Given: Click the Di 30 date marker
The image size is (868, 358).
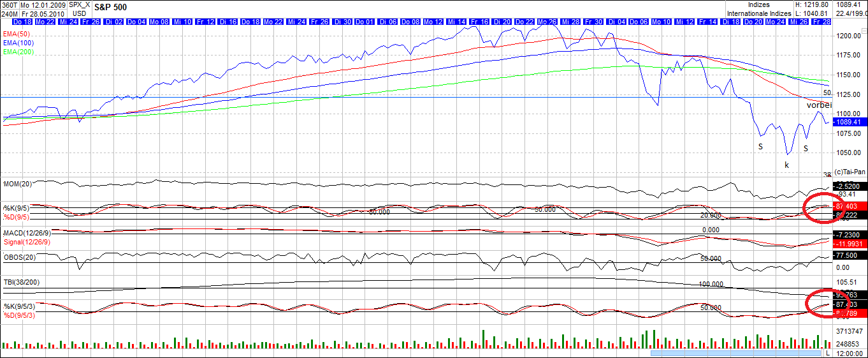Looking at the screenshot, I should click(x=343, y=22).
